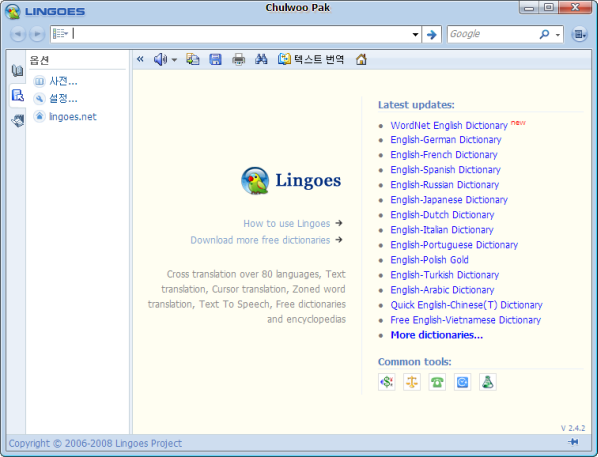The image size is (598, 457).
Task: Go back with the back arrow button
Action: [x=18, y=34]
